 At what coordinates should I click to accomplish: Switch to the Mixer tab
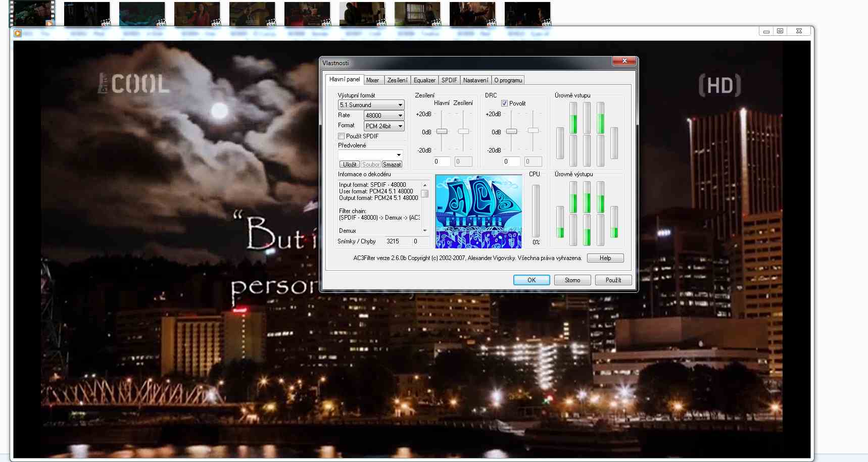[x=373, y=80]
